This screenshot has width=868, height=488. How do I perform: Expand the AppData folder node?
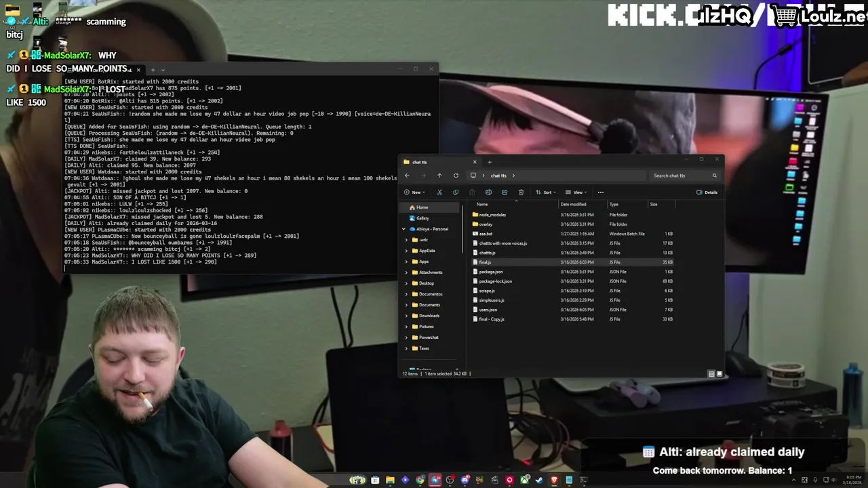pos(407,251)
